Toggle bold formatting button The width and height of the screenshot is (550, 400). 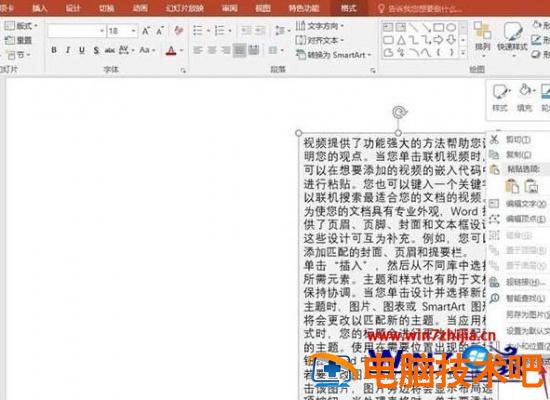[x=54, y=50]
